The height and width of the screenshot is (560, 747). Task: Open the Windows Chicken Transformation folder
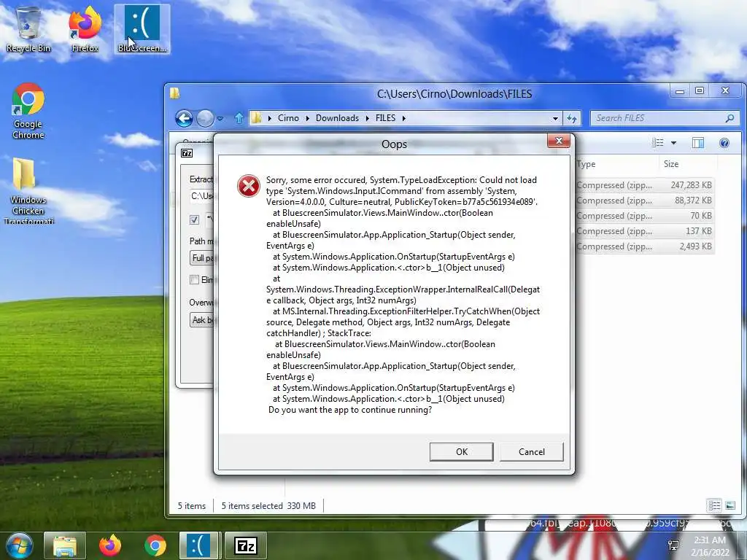tap(28, 190)
